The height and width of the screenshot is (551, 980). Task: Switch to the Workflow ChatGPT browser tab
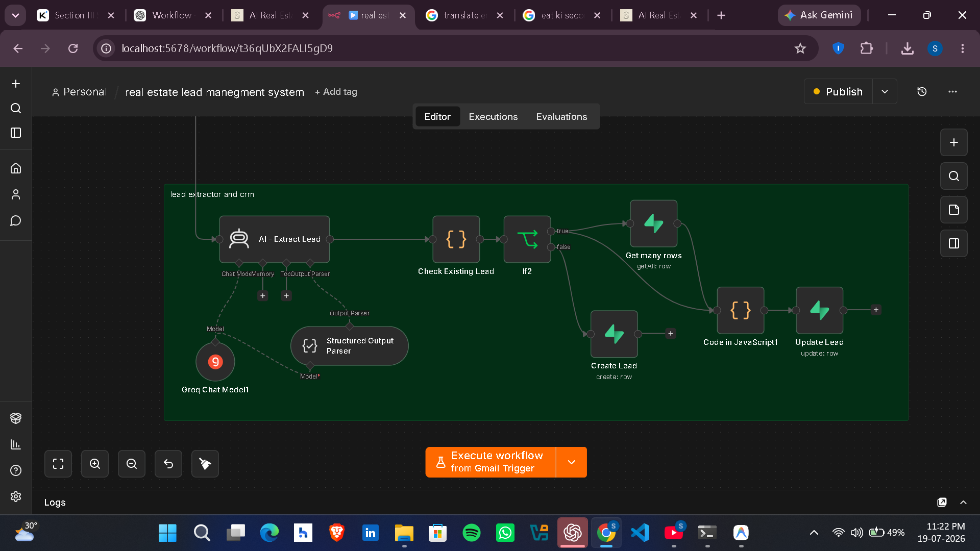click(172, 15)
